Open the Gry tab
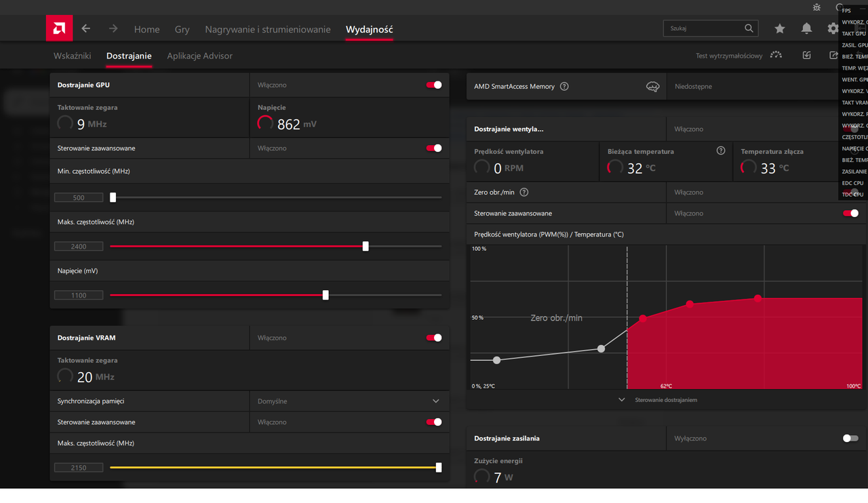Viewport: 868px width, 503px height. pyautogui.click(x=182, y=29)
